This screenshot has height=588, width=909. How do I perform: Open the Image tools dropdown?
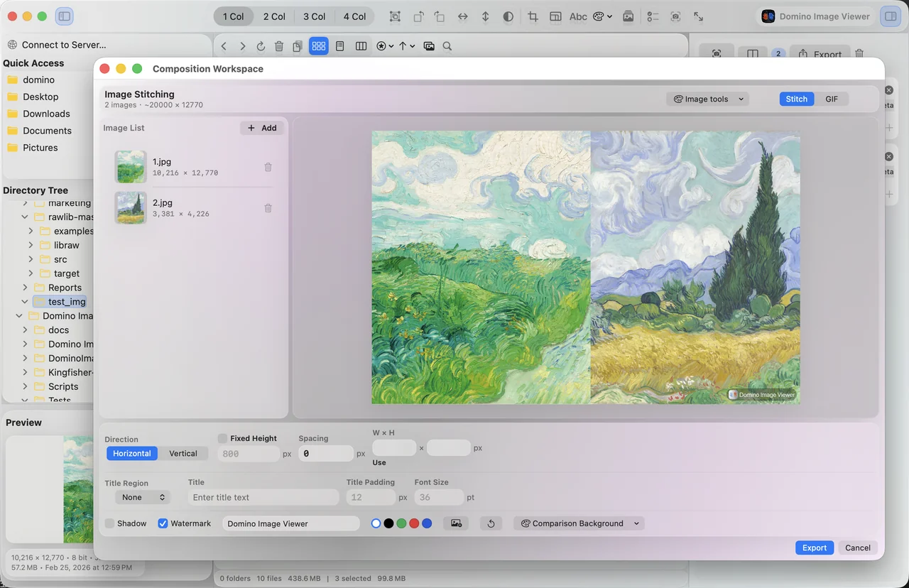(x=707, y=99)
